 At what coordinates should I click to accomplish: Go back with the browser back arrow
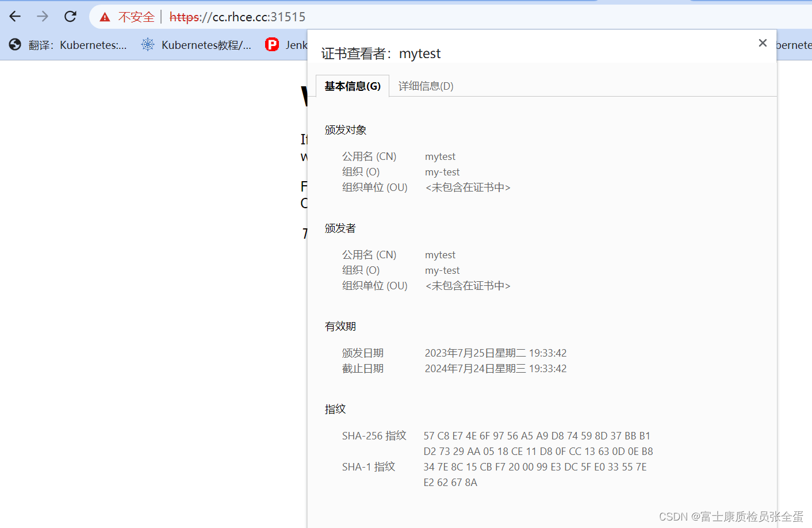pos(15,17)
